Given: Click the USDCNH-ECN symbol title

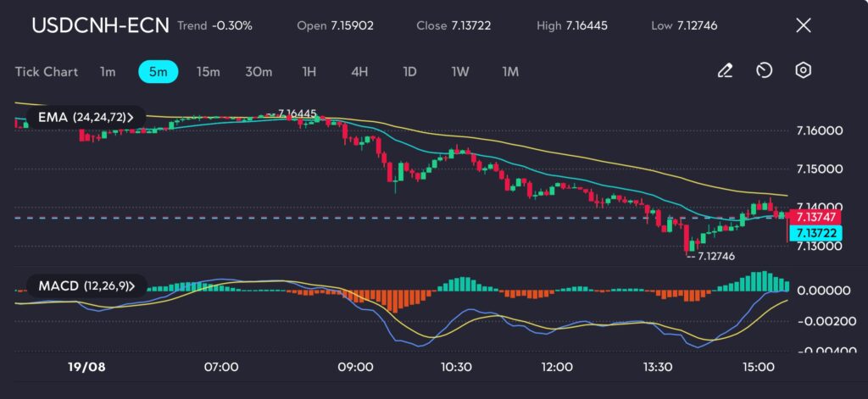Looking at the screenshot, I should pyautogui.click(x=100, y=25).
